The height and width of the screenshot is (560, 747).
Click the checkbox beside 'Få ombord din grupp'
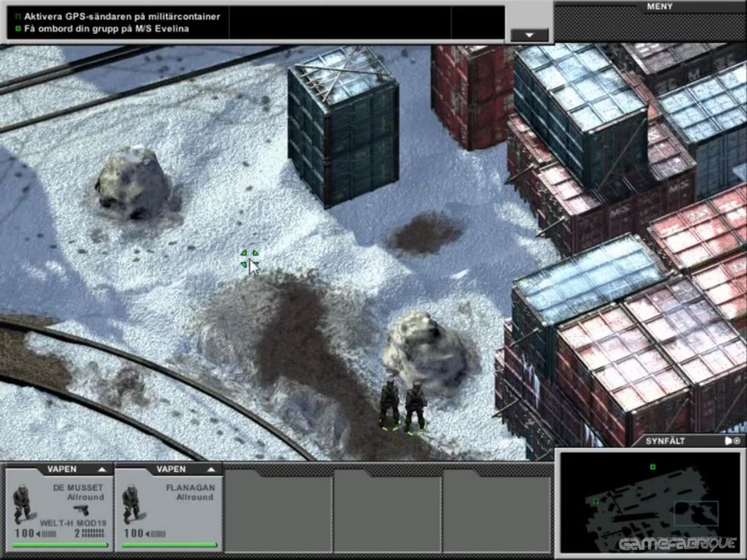coord(18,29)
